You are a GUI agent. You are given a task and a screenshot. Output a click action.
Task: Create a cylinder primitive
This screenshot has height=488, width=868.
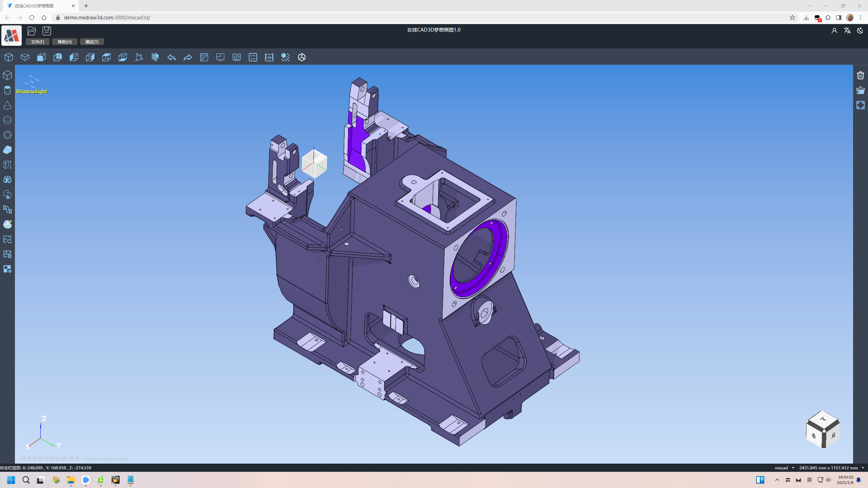click(x=7, y=90)
